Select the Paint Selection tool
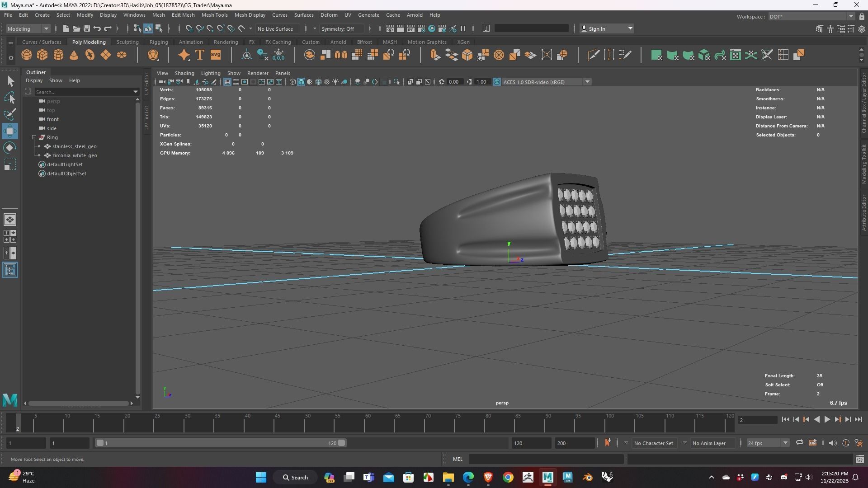 (10, 114)
